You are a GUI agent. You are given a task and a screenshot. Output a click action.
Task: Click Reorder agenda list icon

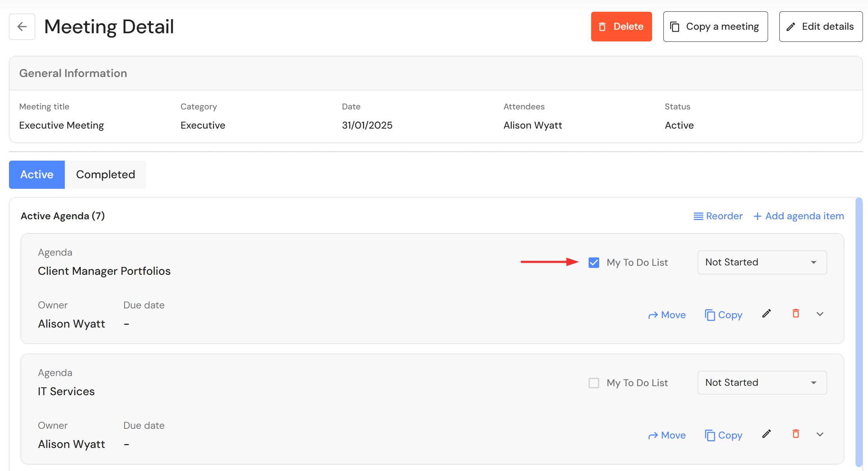click(x=698, y=216)
